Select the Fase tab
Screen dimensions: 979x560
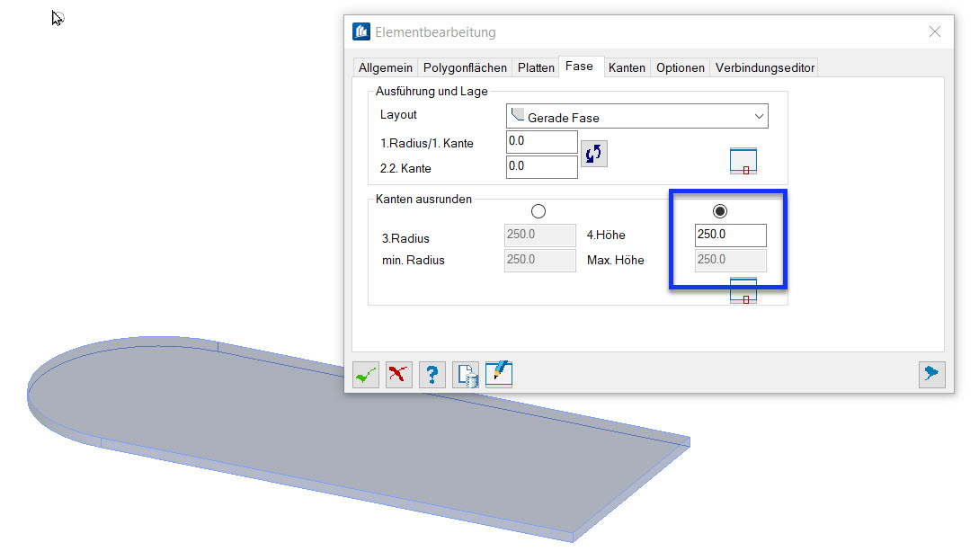pyautogui.click(x=579, y=67)
